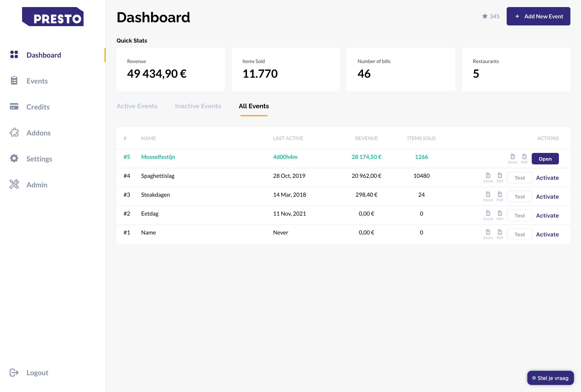Click the Events clipboard icon
581x392 pixels.
[14, 81]
